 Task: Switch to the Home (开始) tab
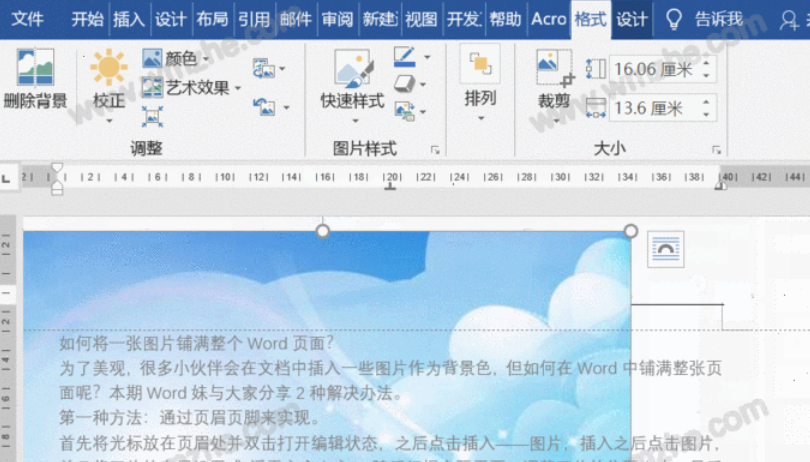point(87,20)
